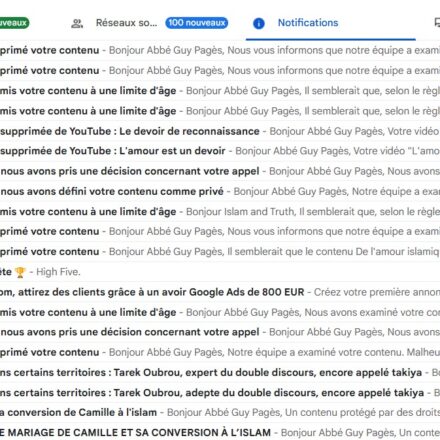Screen dimensions: 440x440
Task: Click the blue 100 nouveaux badge
Action: [197, 23]
